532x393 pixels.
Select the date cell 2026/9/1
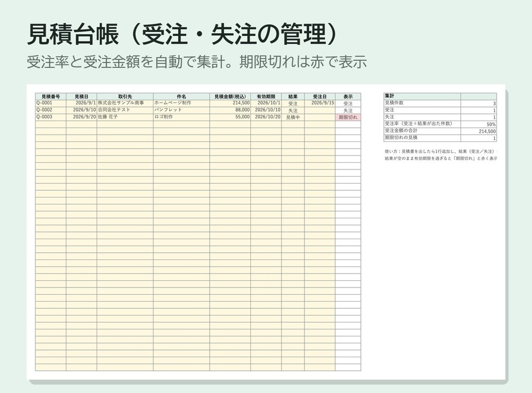point(82,103)
